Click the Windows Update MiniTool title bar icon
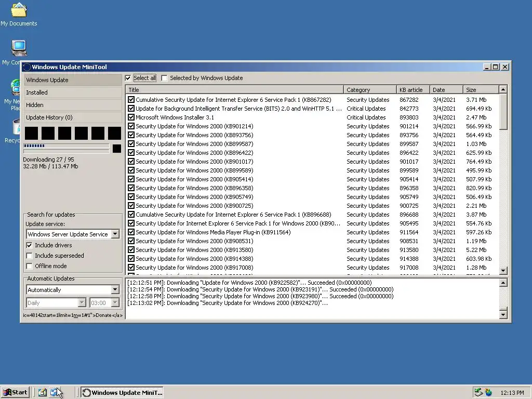This screenshot has width=532, height=399. 27,67
